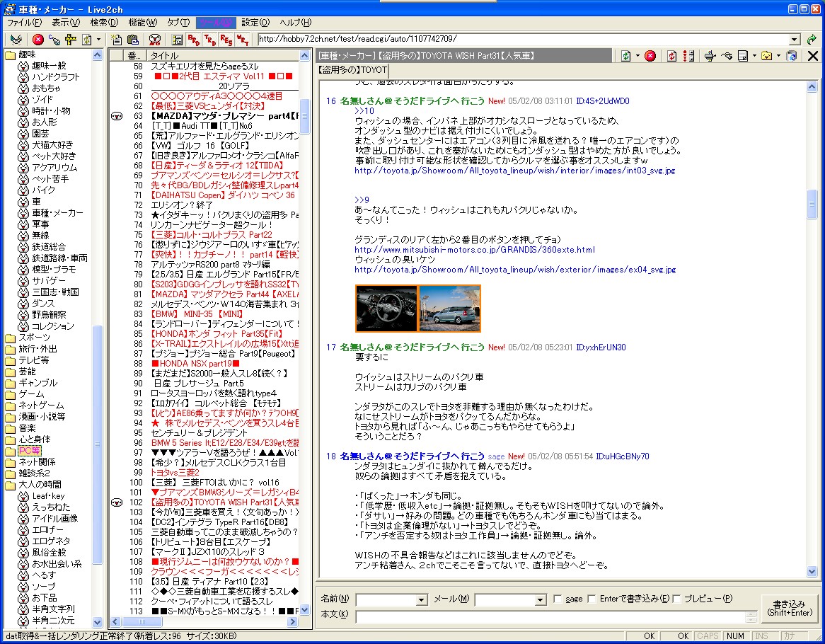Image resolution: width=825 pixels, height=644 pixels.
Task: Check the Enterで書き込み option
Action: click(592, 599)
